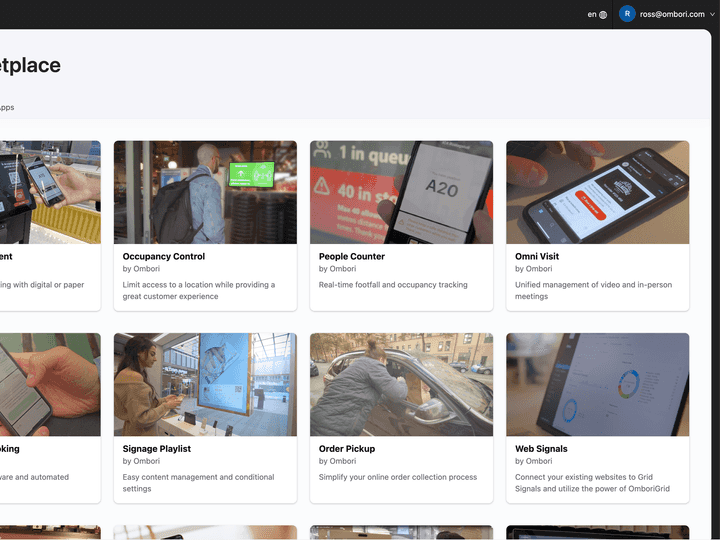Screen dimensions: 720x540
Task: Click the language globe icon
Action: click(603, 15)
